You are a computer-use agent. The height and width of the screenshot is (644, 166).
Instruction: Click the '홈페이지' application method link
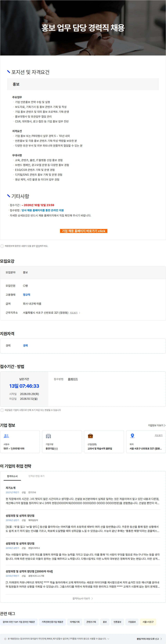tap(73, 379)
